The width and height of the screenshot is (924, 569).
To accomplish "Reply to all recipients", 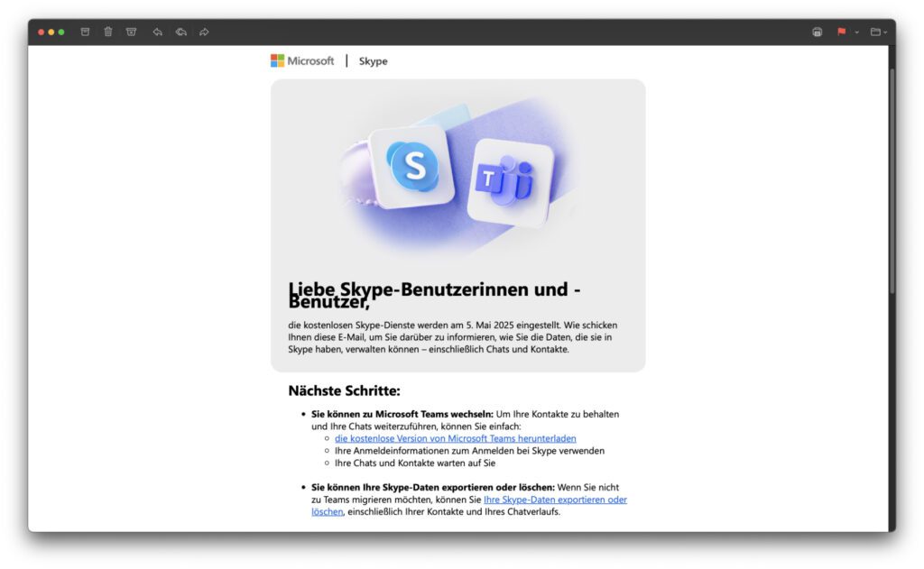I will pyautogui.click(x=180, y=31).
